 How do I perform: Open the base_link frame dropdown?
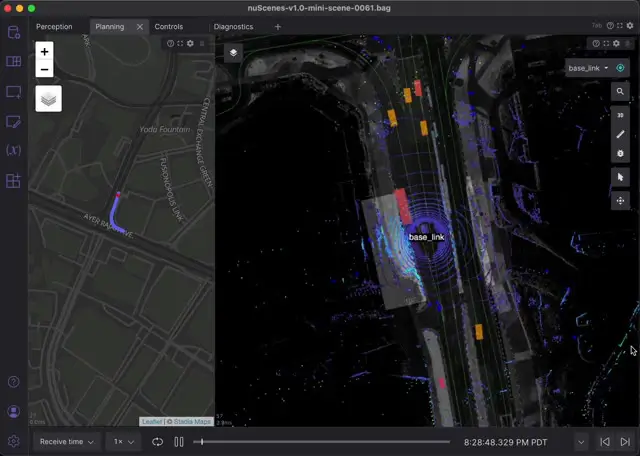click(588, 68)
